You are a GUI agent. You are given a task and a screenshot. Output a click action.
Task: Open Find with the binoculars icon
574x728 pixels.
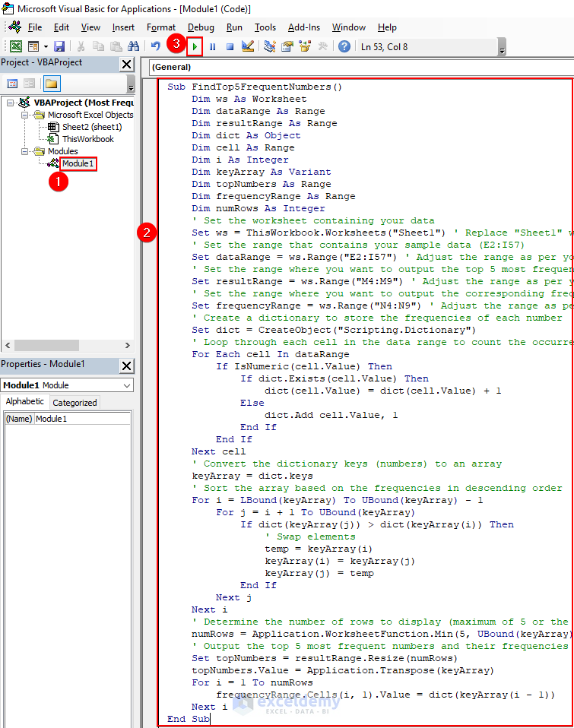133,46
